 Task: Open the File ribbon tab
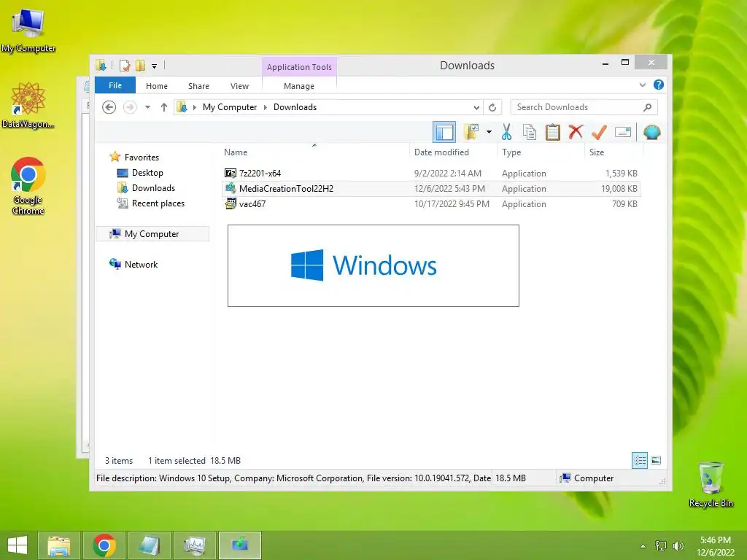pyautogui.click(x=115, y=85)
